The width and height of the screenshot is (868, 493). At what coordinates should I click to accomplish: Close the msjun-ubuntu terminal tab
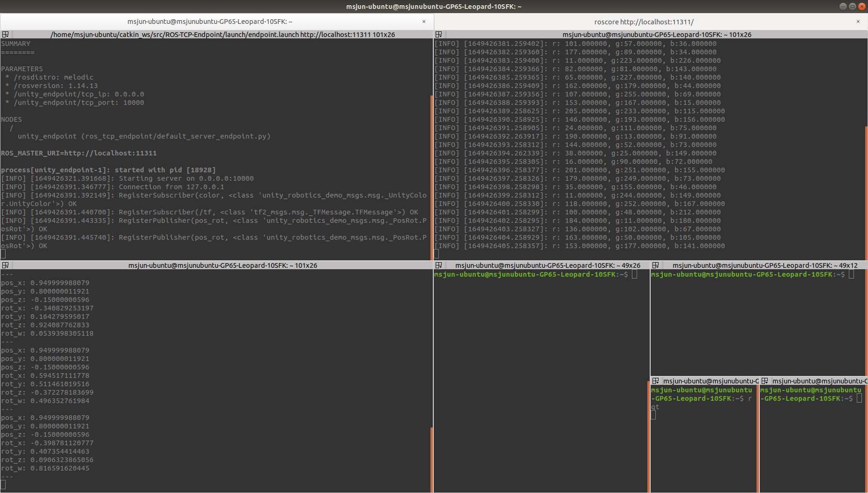424,22
